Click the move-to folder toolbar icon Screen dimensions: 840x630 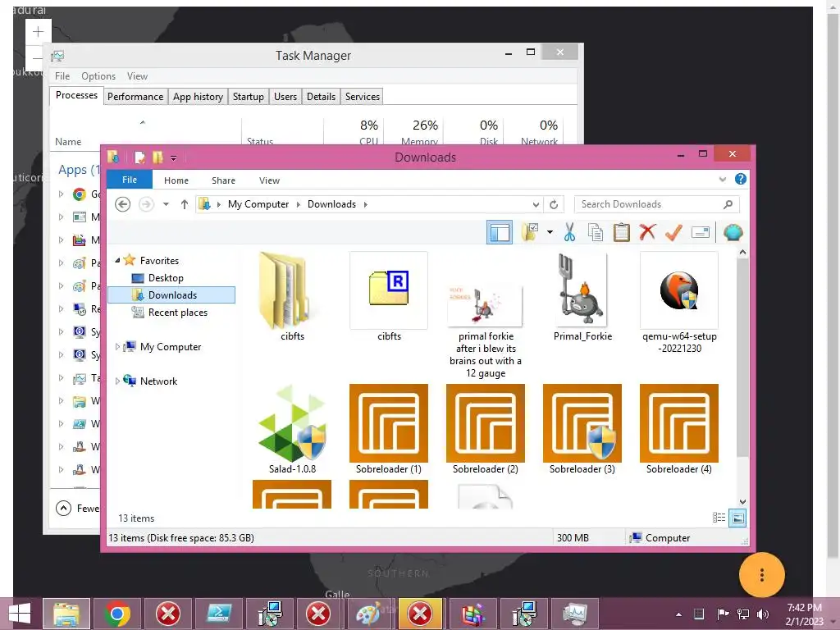click(x=530, y=232)
